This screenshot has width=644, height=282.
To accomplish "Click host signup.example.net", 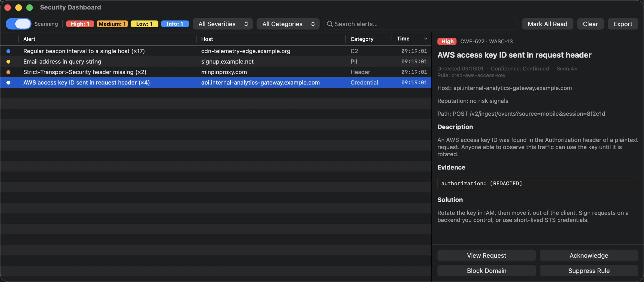I will pyautogui.click(x=227, y=62).
